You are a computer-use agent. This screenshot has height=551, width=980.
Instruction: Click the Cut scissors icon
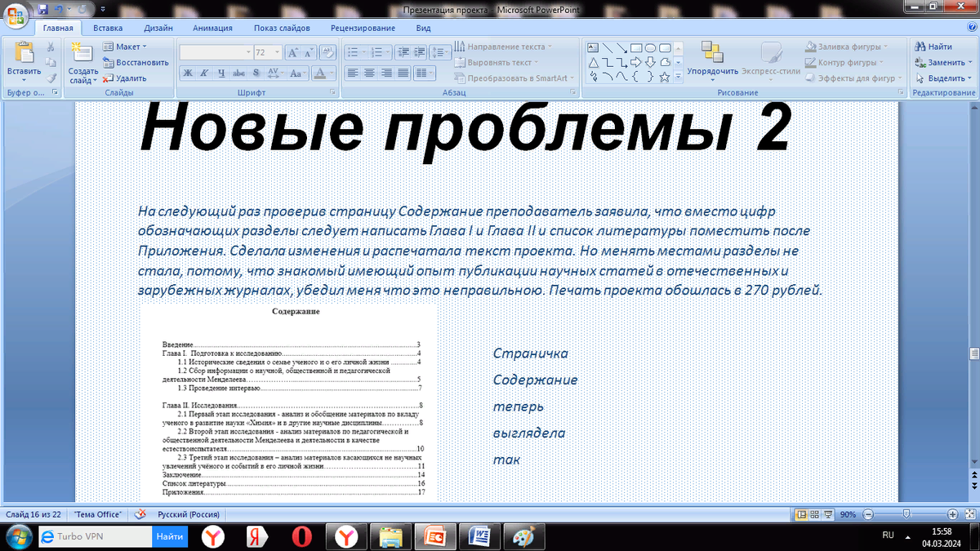[51, 47]
